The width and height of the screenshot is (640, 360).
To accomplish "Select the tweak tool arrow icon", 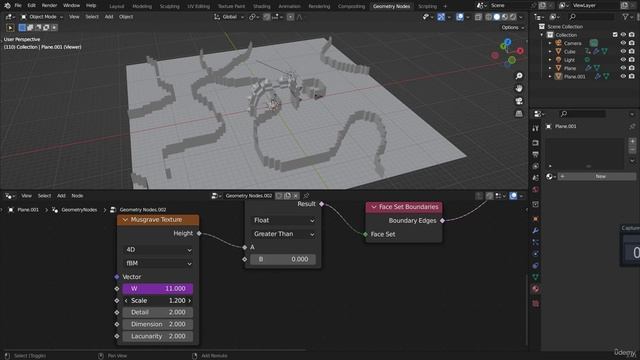I will [10, 28].
